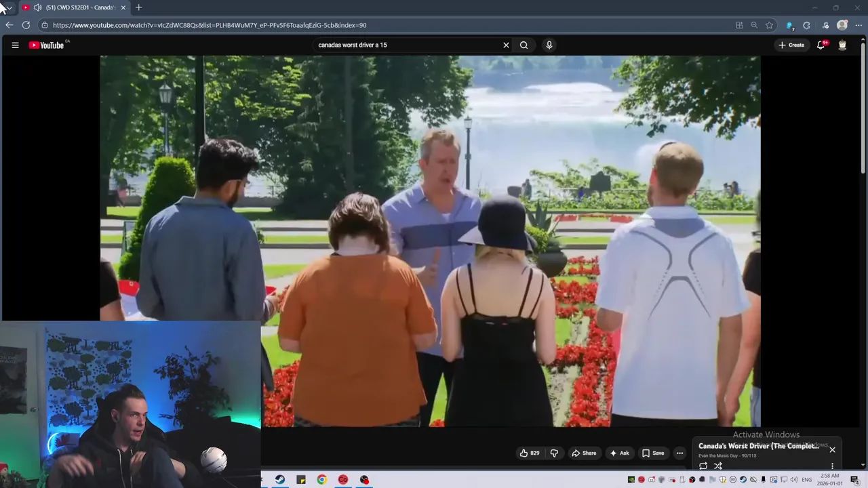Start voice search with the microphone
The height and width of the screenshot is (488, 868).
click(x=549, y=45)
